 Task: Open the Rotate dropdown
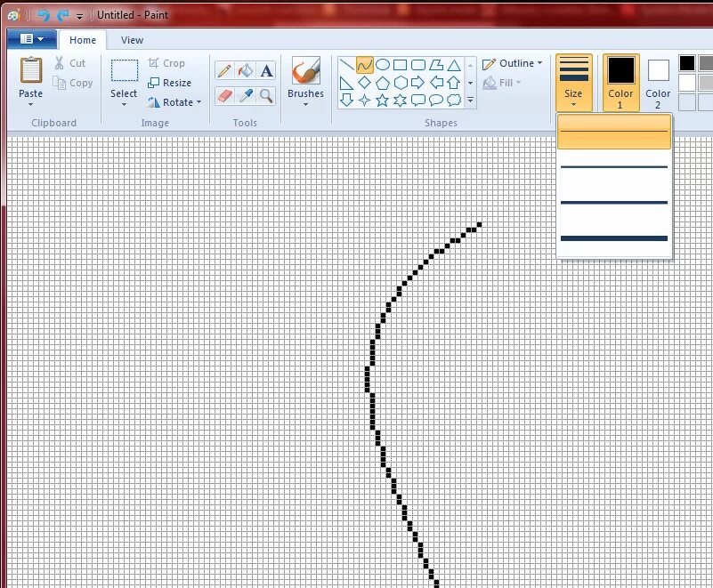click(x=174, y=102)
